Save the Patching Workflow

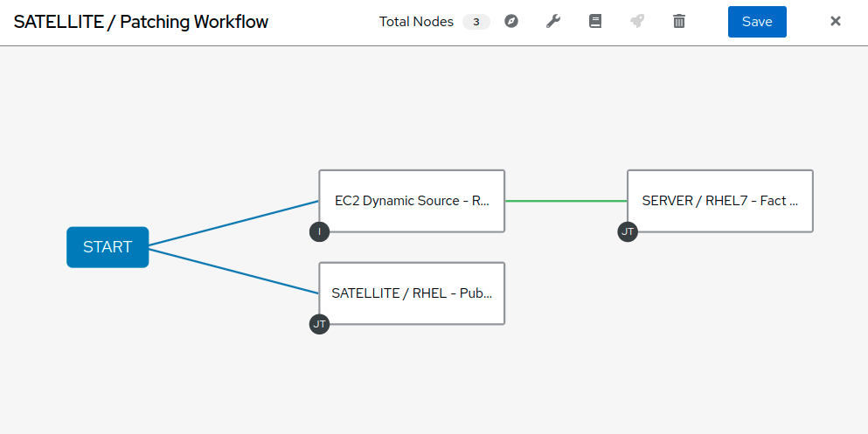click(x=757, y=22)
